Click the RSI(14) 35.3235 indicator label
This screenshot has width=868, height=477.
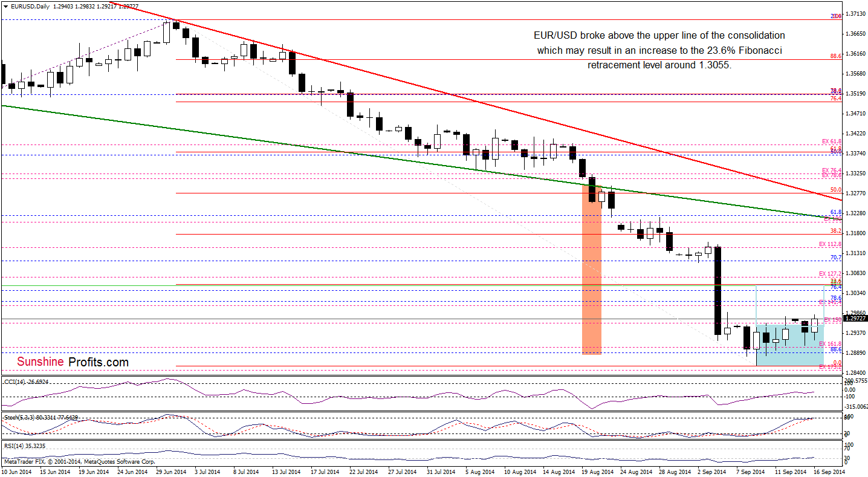coord(24,446)
